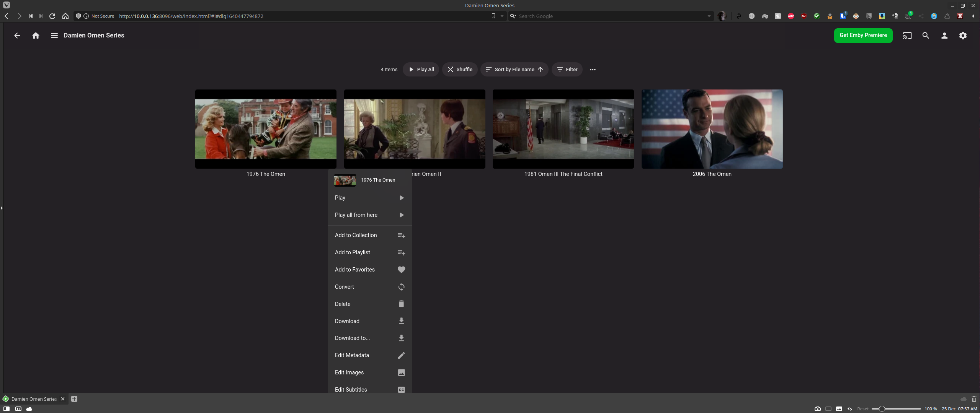
Task: Open the 2006 The Omen thumbnail
Action: click(x=711, y=129)
